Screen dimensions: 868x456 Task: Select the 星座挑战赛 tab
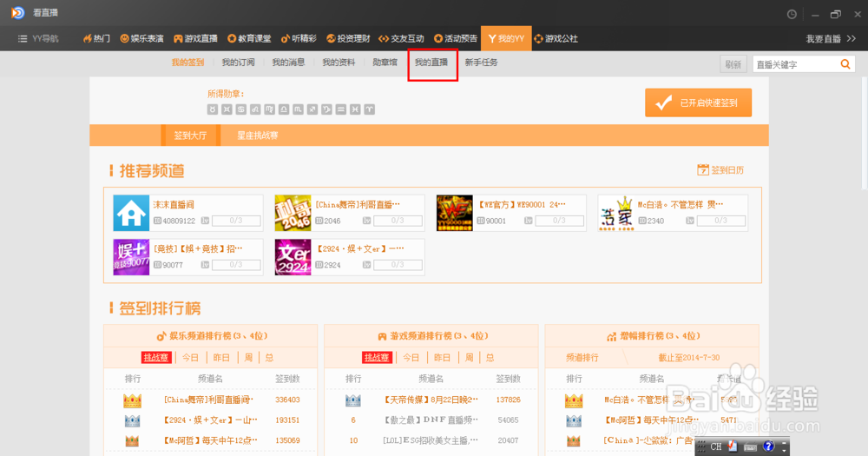tap(258, 135)
